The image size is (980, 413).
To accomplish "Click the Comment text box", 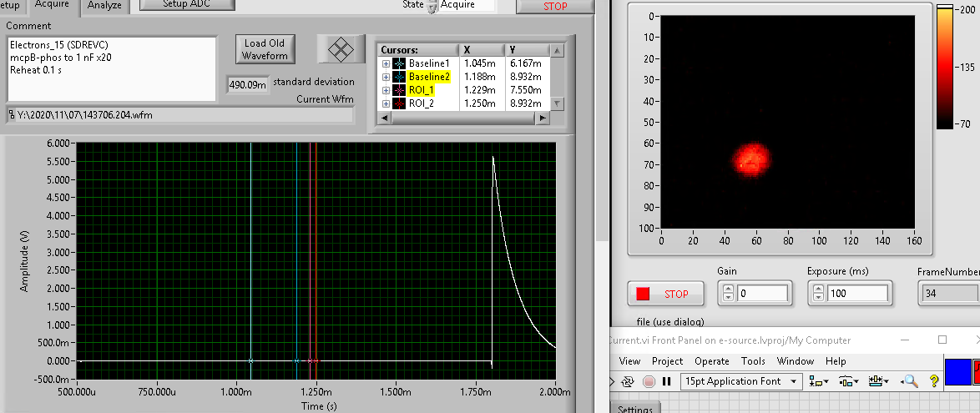I will [x=112, y=68].
